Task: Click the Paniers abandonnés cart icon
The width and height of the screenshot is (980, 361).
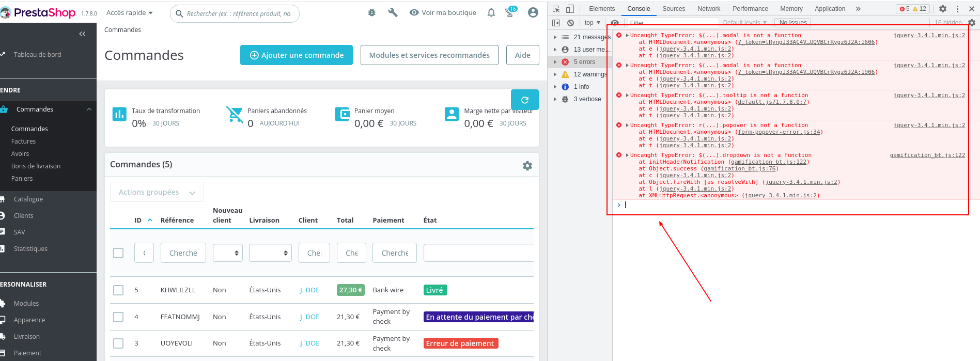Action: point(235,115)
